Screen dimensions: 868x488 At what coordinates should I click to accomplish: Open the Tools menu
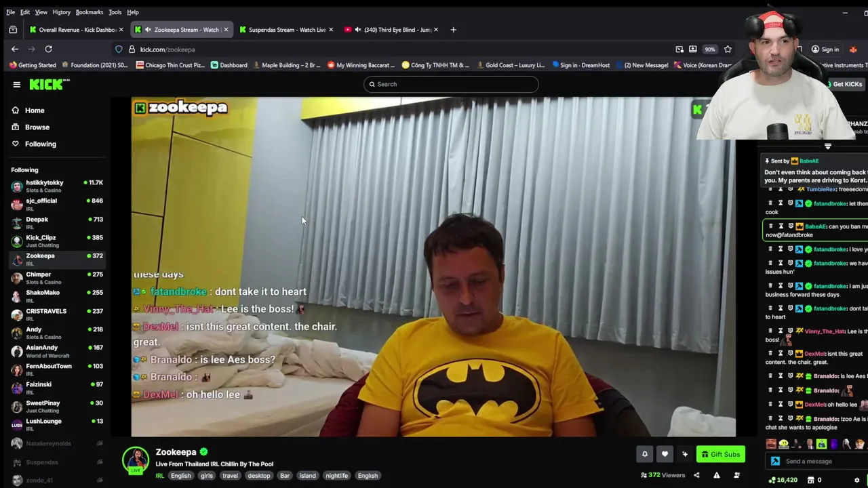[115, 12]
